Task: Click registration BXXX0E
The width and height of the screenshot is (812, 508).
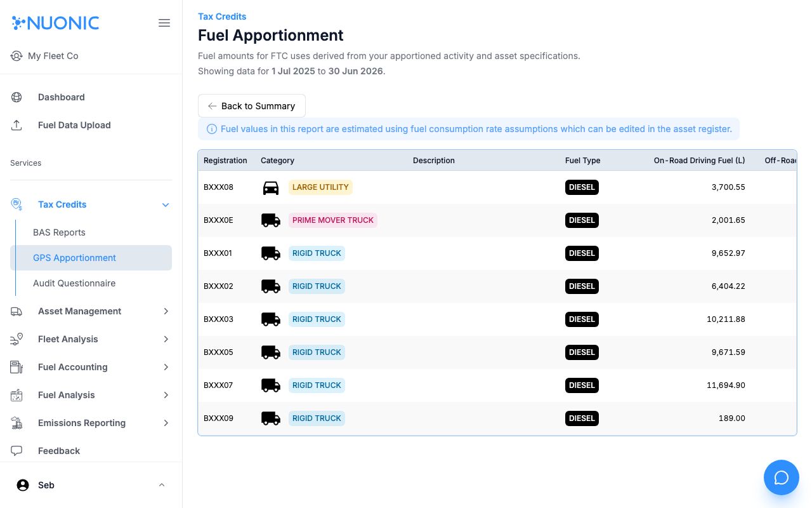Action: [x=218, y=220]
